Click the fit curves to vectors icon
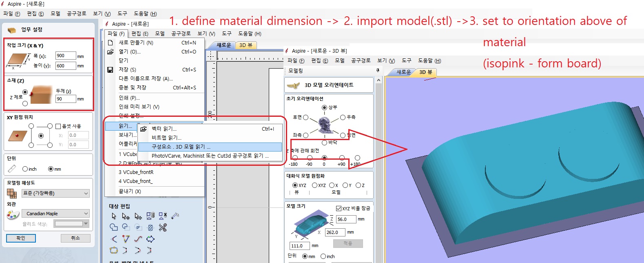Screen dimensions: 644x263 tap(138, 239)
